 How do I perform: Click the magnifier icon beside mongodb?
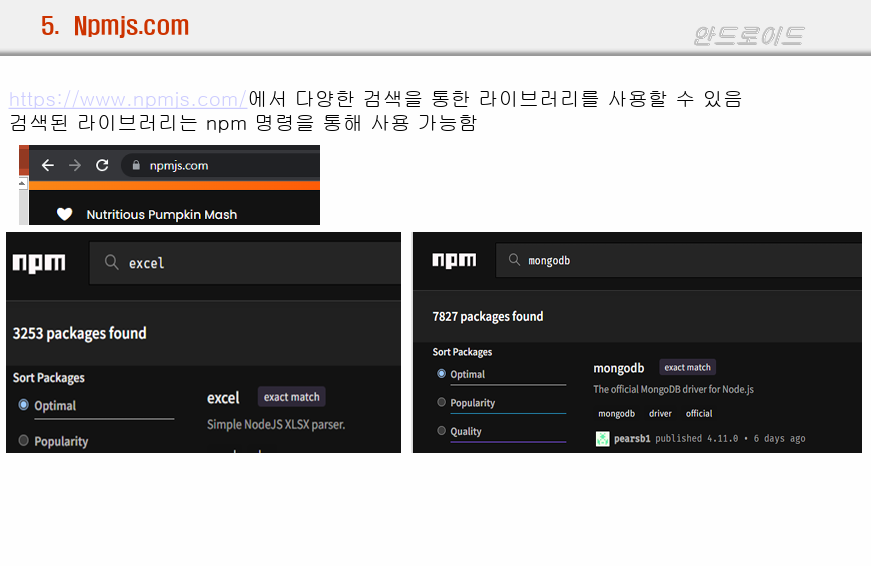coord(514,259)
